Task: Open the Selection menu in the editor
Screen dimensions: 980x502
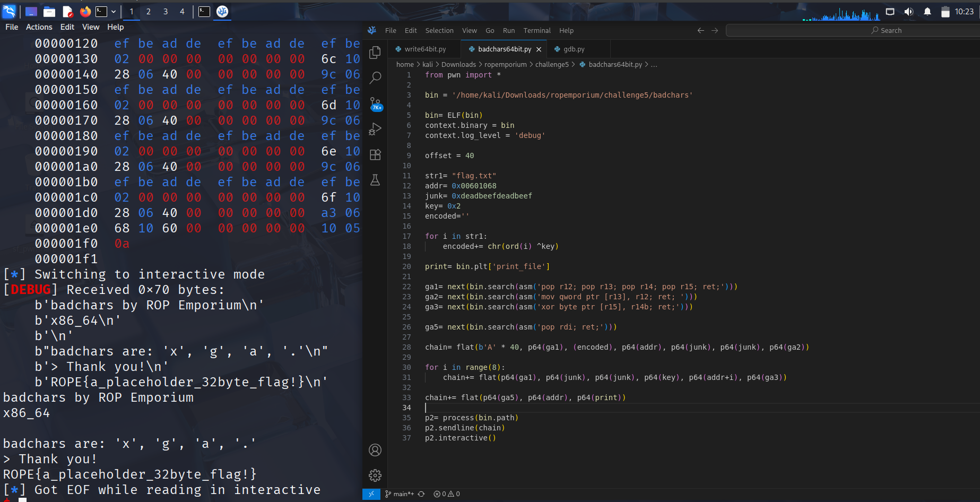Action: click(439, 31)
